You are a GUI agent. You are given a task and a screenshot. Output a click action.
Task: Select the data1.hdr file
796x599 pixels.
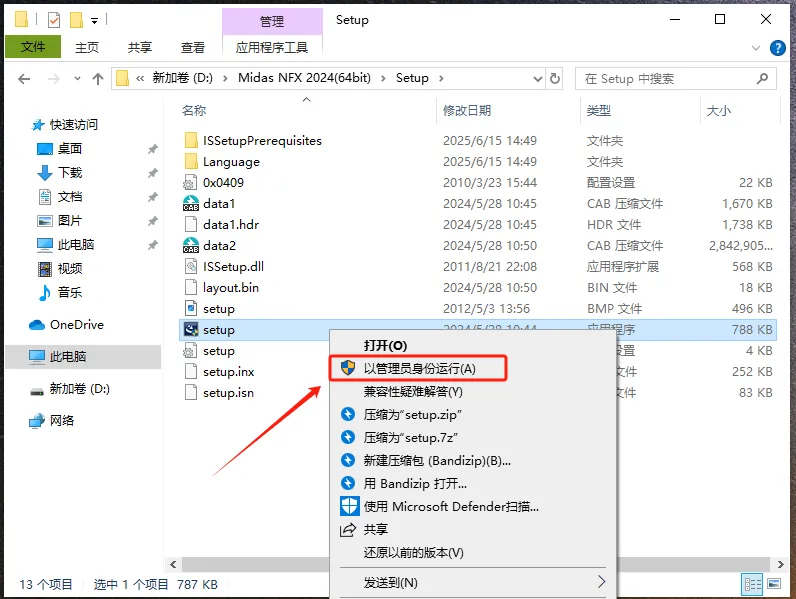click(231, 224)
